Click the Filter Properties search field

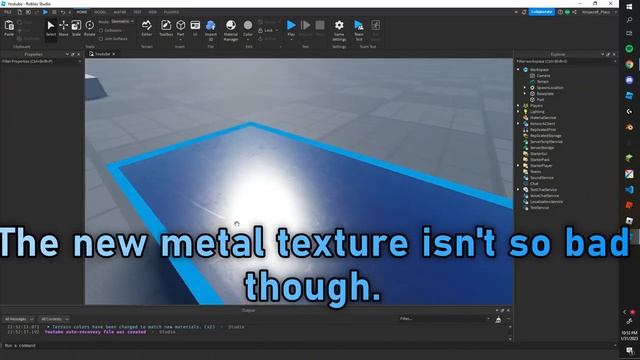click(x=41, y=61)
